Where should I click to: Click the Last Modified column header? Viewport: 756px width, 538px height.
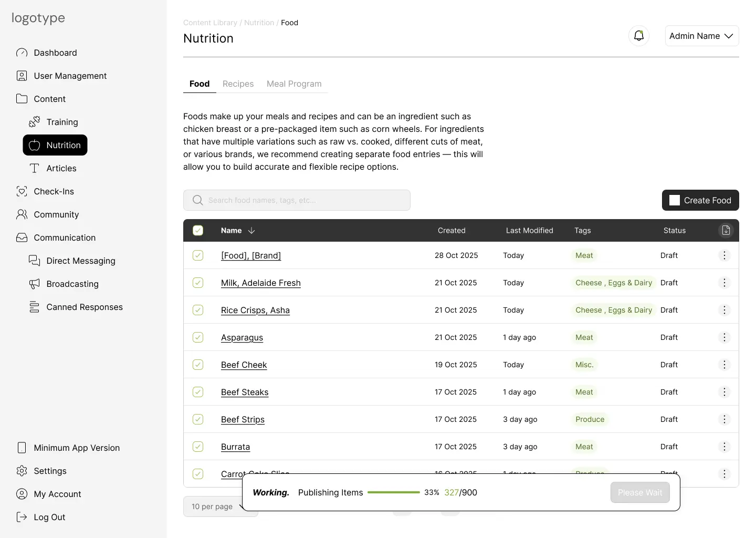(x=529, y=230)
